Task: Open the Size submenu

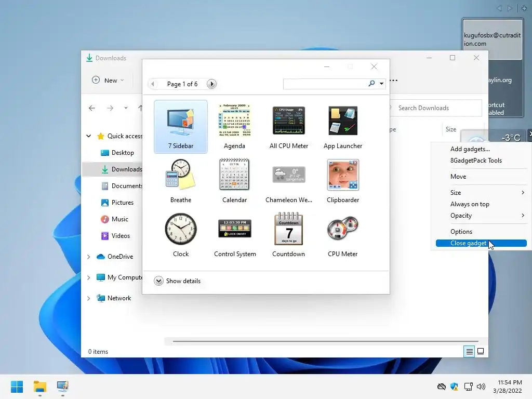Action: pyautogui.click(x=481, y=192)
